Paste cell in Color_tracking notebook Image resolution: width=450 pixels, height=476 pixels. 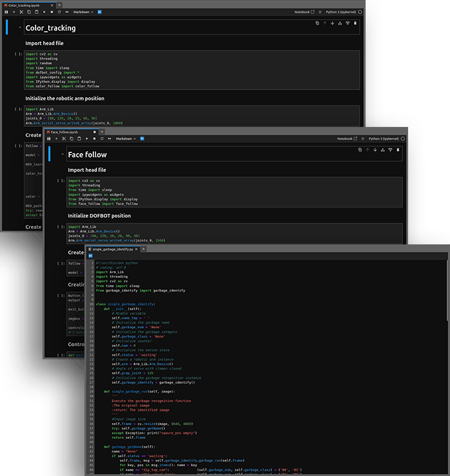(x=36, y=12)
